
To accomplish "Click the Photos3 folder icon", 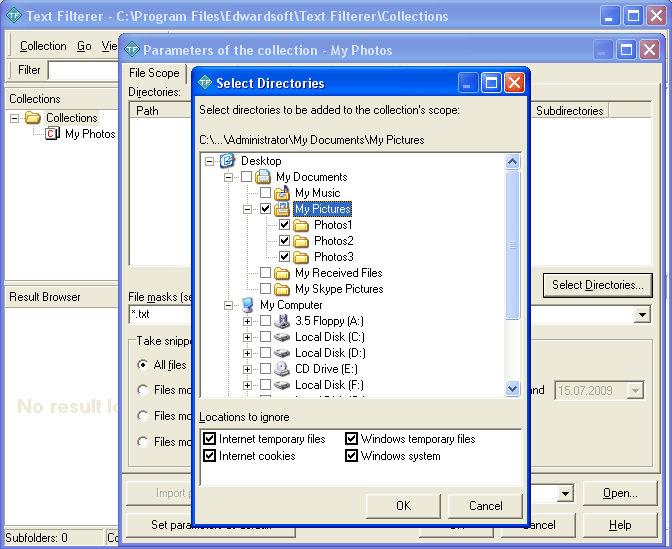I will click(x=301, y=257).
